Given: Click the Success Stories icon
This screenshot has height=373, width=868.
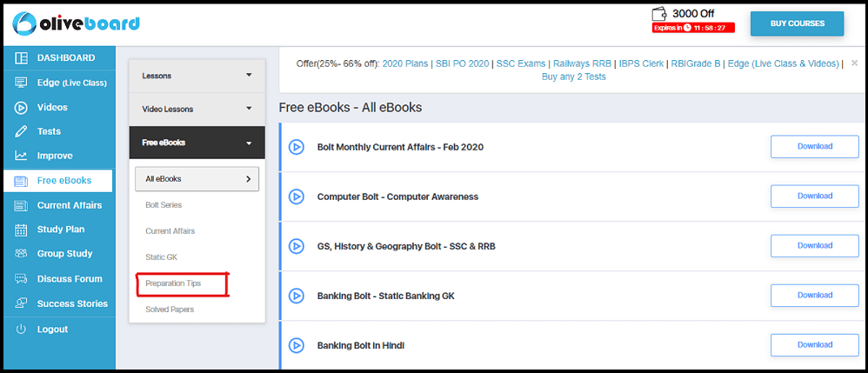Looking at the screenshot, I should pyautogui.click(x=21, y=303).
